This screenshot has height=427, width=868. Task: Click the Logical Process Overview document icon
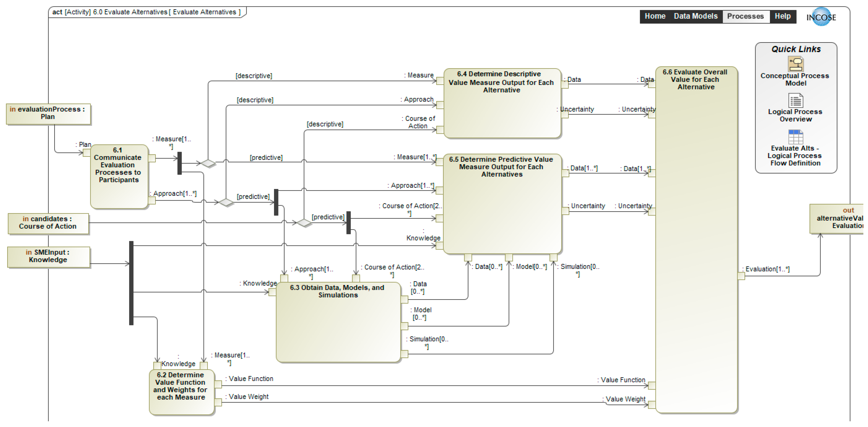pyautogui.click(x=796, y=100)
